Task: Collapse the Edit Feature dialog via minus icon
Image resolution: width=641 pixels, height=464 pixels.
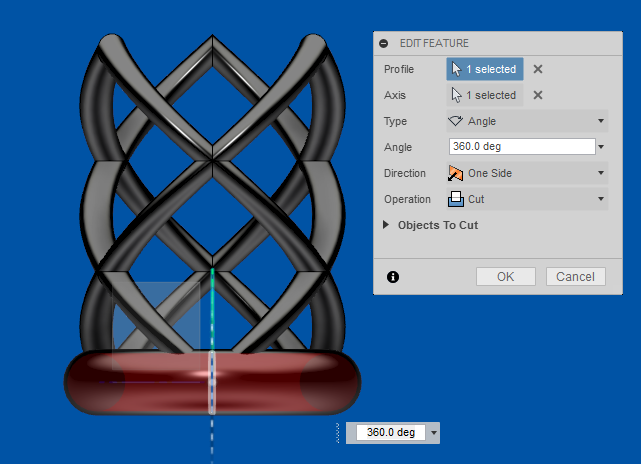Action: [x=383, y=43]
